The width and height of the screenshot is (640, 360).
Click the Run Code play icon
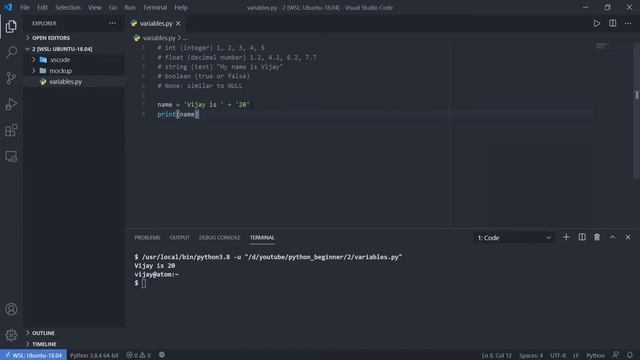point(597,24)
